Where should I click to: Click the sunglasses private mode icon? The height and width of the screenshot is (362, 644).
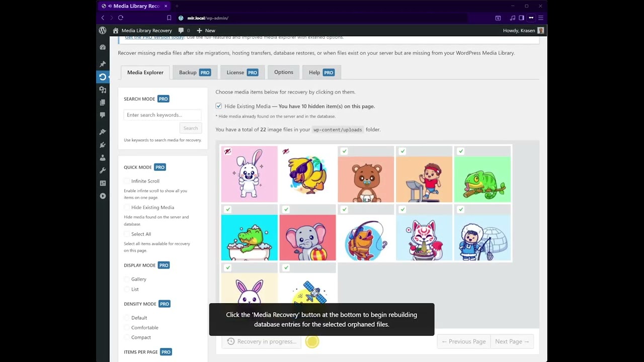tap(531, 18)
